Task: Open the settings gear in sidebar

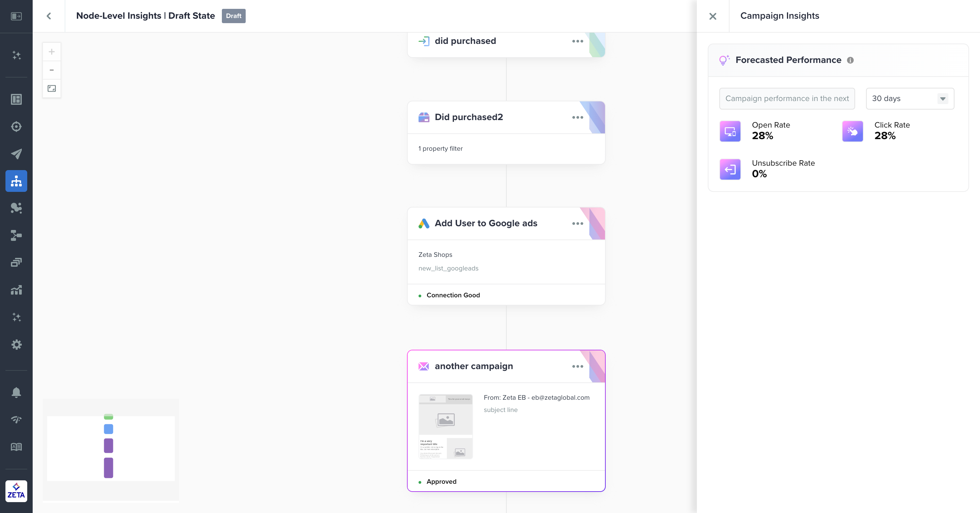Action: click(x=16, y=345)
